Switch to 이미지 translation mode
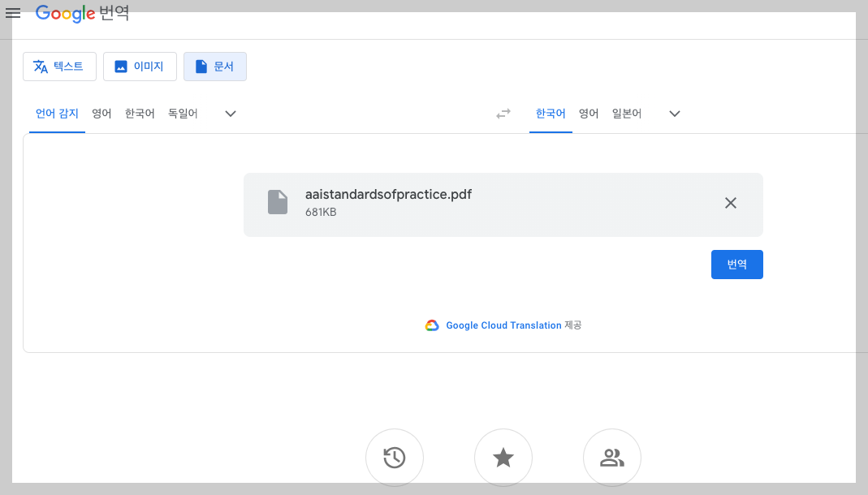Image resolution: width=868 pixels, height=495 pixels. (x=140, y=67)
